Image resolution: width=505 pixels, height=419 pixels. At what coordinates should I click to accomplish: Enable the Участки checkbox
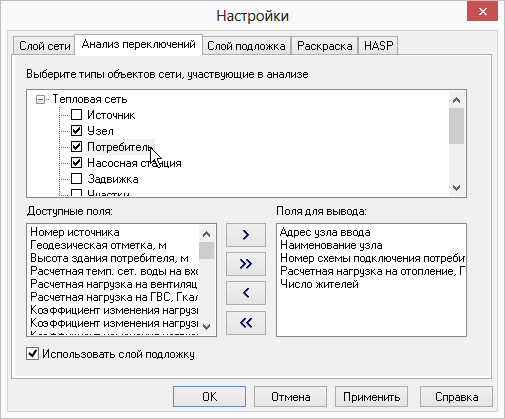pos(76,193)
